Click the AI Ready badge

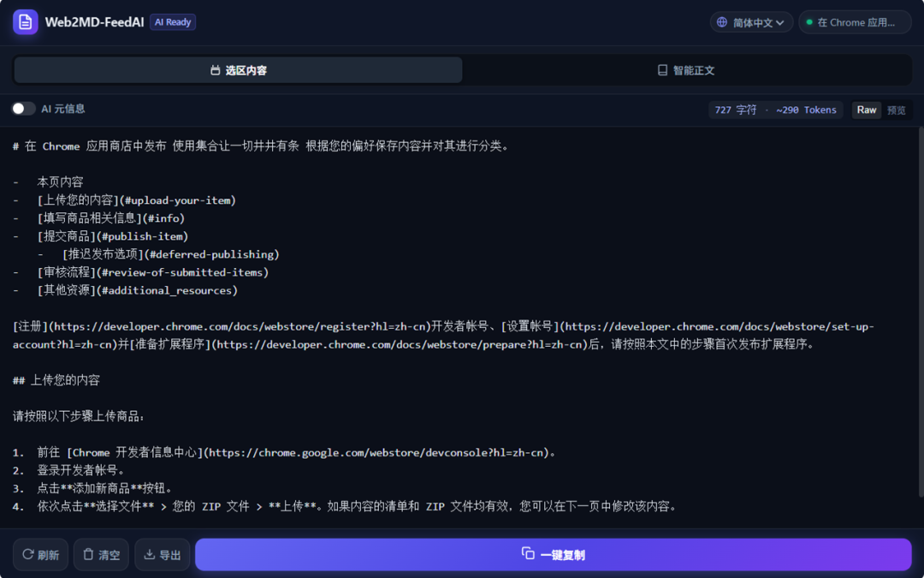173,22
